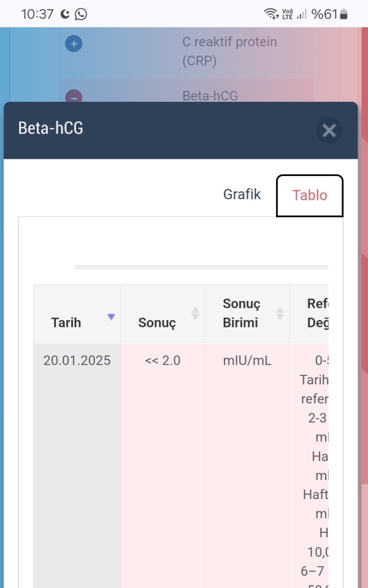Viewport: 368px width, 588px height.
Task: Click the << 2.0 result cell
Action: click(x=163, y=361)
